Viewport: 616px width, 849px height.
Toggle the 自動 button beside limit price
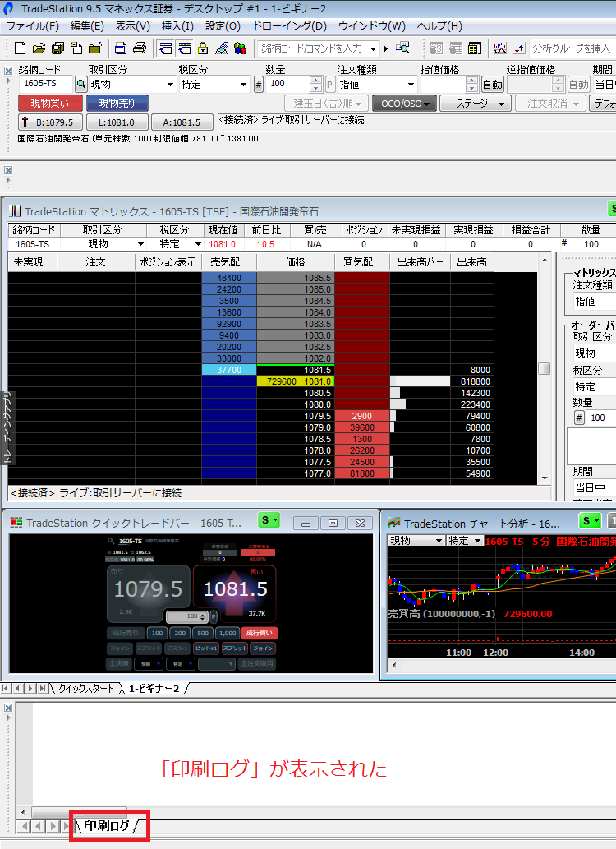tap(492, 85)
